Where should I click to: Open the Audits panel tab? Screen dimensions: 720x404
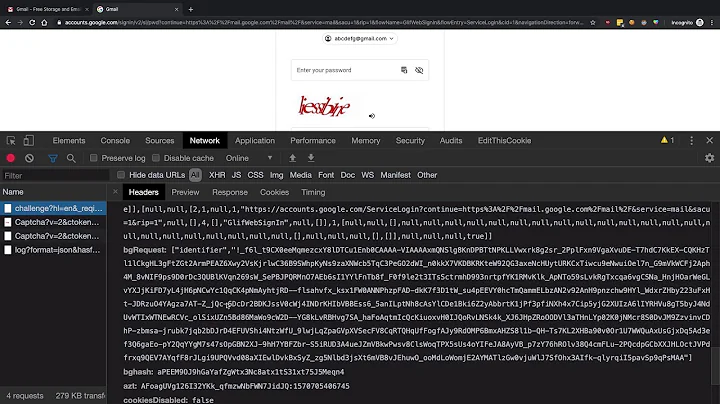[x=451, y=140]
